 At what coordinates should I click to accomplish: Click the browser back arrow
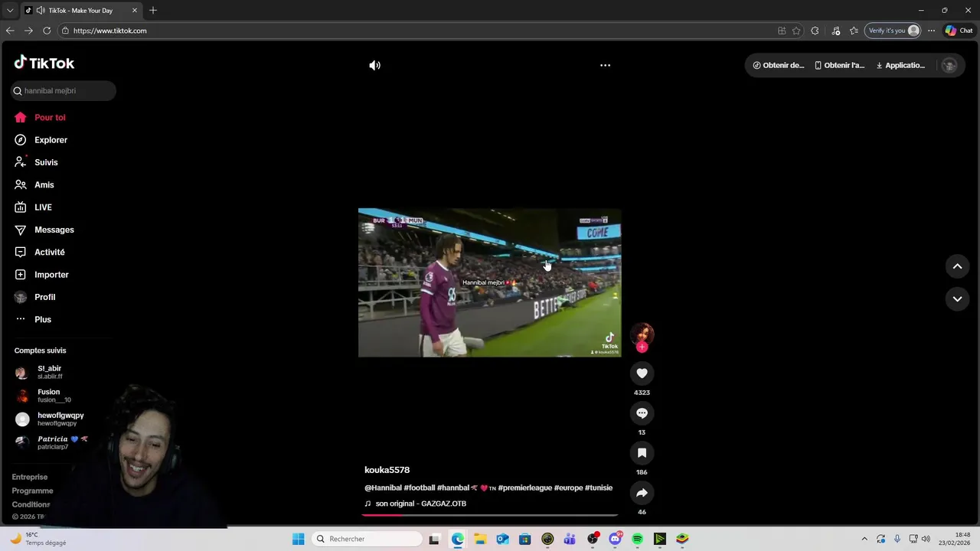tap(10, 31)
